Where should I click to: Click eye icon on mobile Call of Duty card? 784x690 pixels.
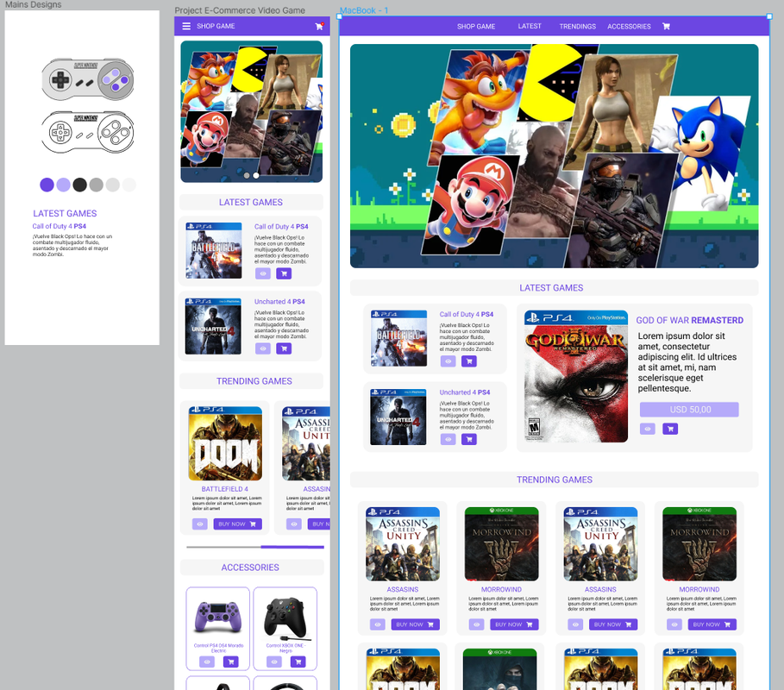click(x=263, y=273)
